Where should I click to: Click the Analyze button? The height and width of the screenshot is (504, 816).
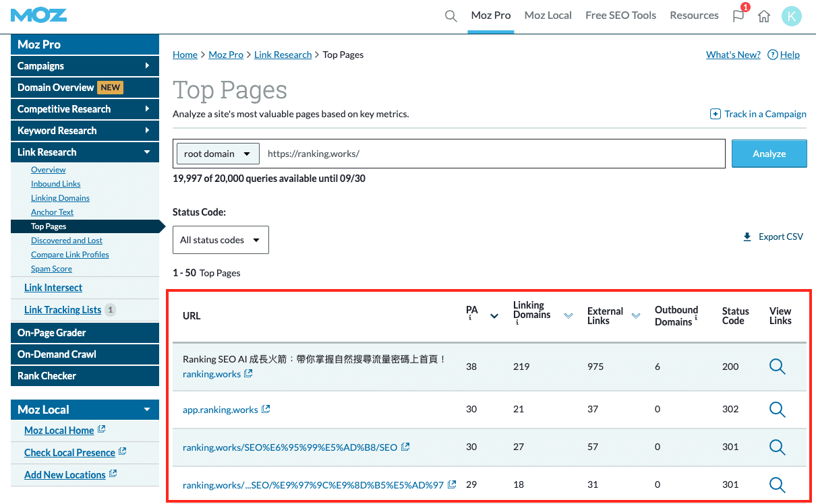(x=769, y=154)
